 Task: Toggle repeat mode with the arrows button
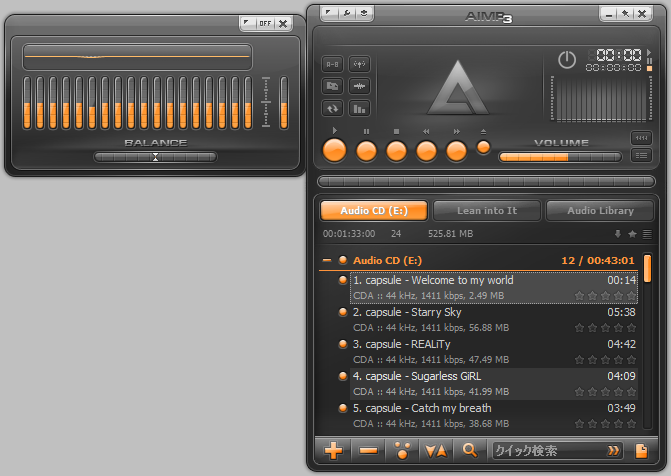pyautogui.click(x=333, y=108)
